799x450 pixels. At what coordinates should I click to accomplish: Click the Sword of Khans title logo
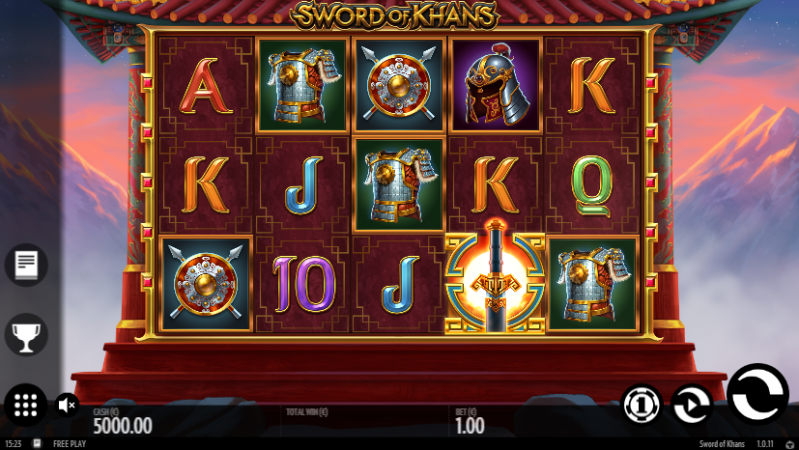click(395, 15)
